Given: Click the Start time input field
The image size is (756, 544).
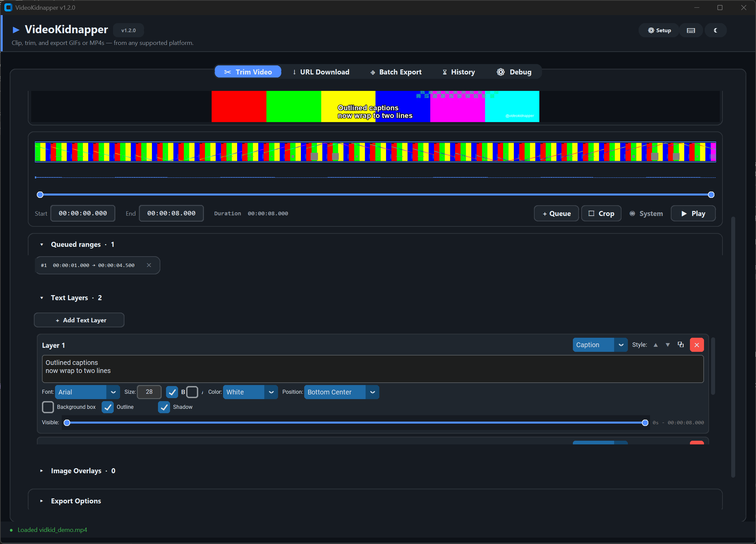Looking at the screenshot, I should pyautogui.click(x=83, y=213).
